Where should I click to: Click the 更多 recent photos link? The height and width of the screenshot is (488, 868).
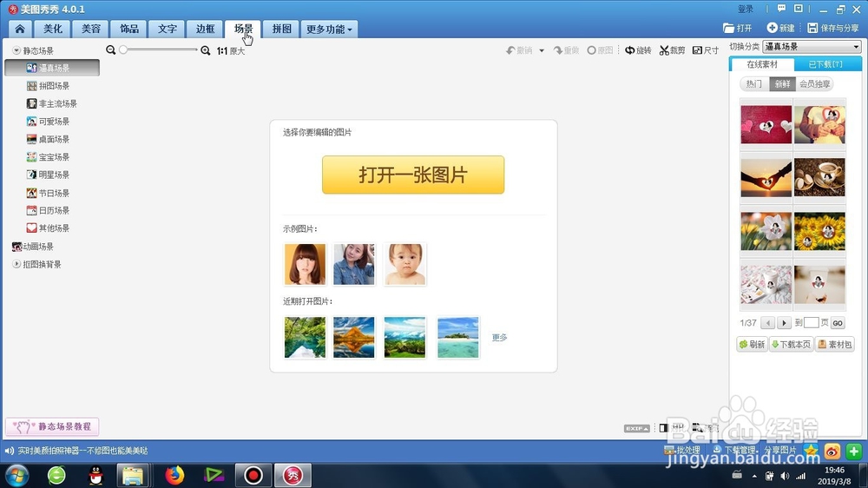tap(499, 337)
